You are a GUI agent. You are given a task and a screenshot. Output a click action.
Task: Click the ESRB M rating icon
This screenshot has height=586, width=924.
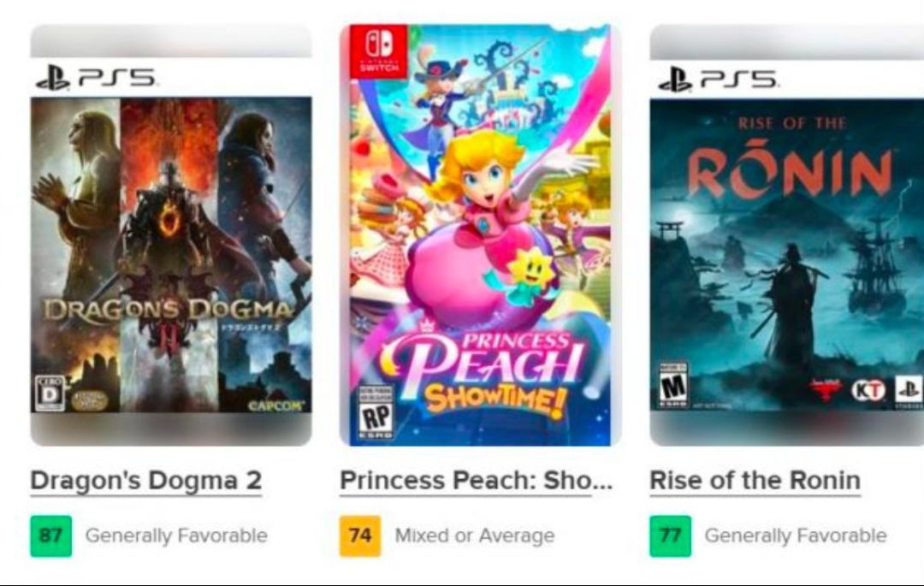pyautogui.click(x=673, y=386)
